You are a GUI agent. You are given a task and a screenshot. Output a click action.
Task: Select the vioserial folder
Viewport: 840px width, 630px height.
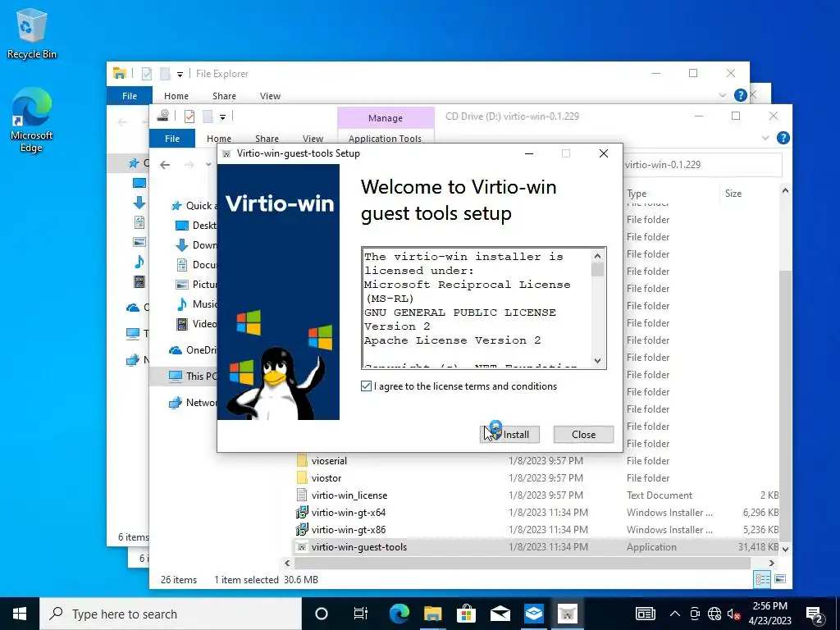coord(329,461)
